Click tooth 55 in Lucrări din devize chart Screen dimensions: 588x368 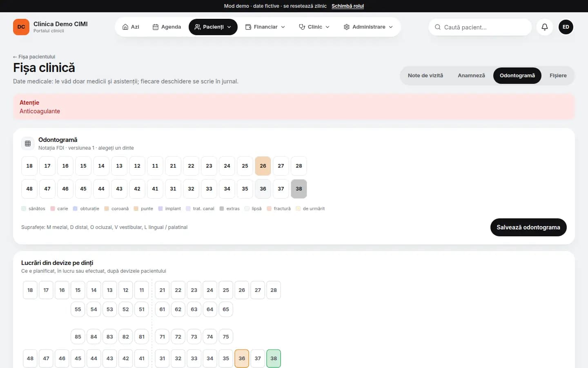click(x=78, y=310)
